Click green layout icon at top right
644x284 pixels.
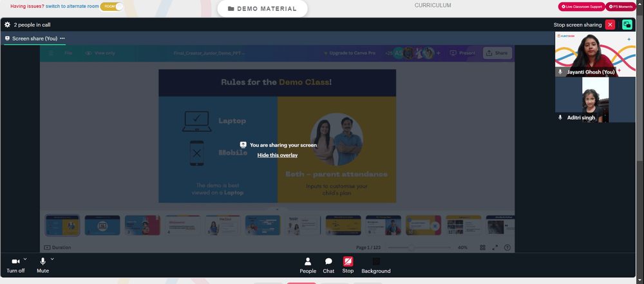tap(627, 24)
